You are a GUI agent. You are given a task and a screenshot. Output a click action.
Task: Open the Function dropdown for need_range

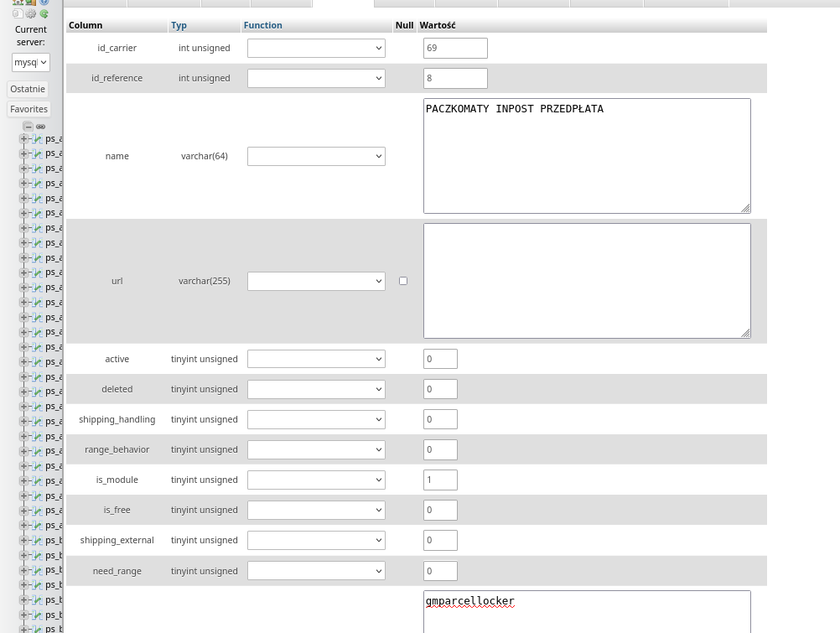pyautogui.click(x=316, y=571)
